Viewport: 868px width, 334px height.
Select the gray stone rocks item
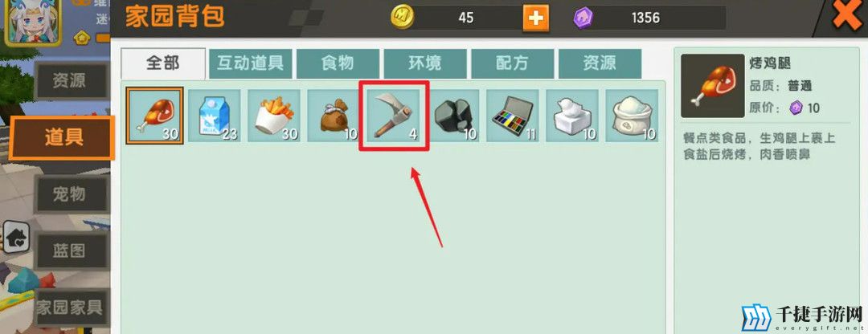[x=453, y=116]
